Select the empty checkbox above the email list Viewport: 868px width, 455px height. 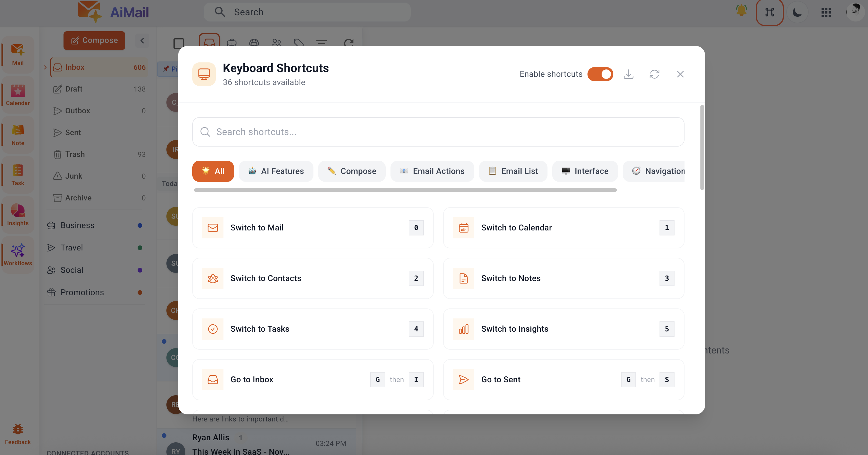click(x=178, y=43)
